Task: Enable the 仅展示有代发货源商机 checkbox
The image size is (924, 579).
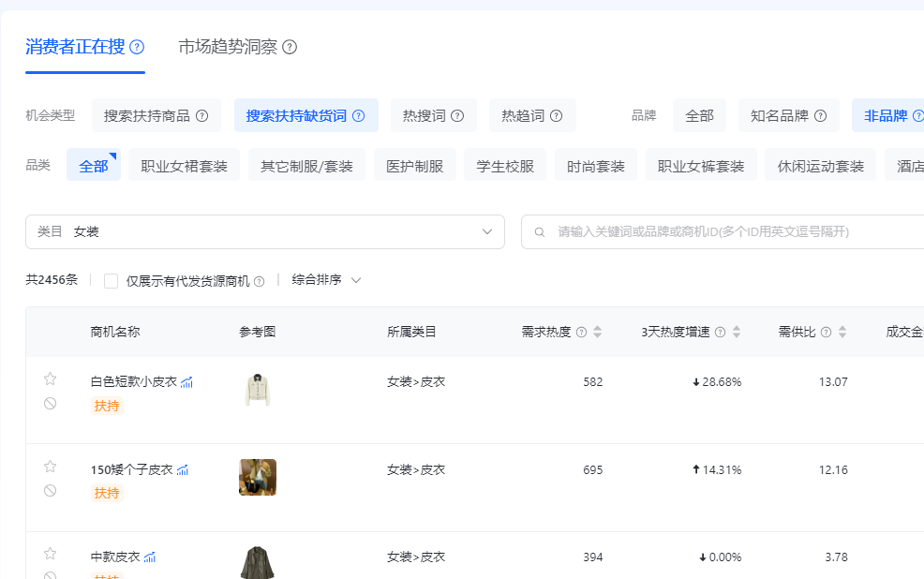Action: (111, 279)
